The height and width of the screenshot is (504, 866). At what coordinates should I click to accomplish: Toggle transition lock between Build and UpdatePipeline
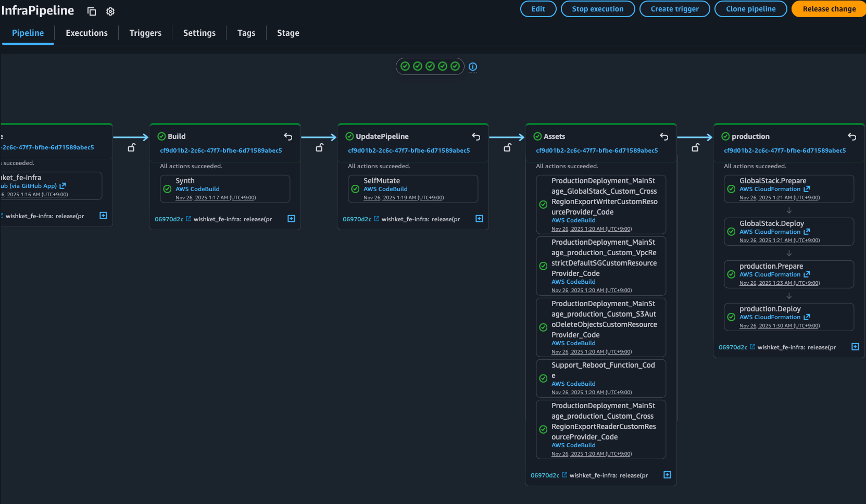319,148
